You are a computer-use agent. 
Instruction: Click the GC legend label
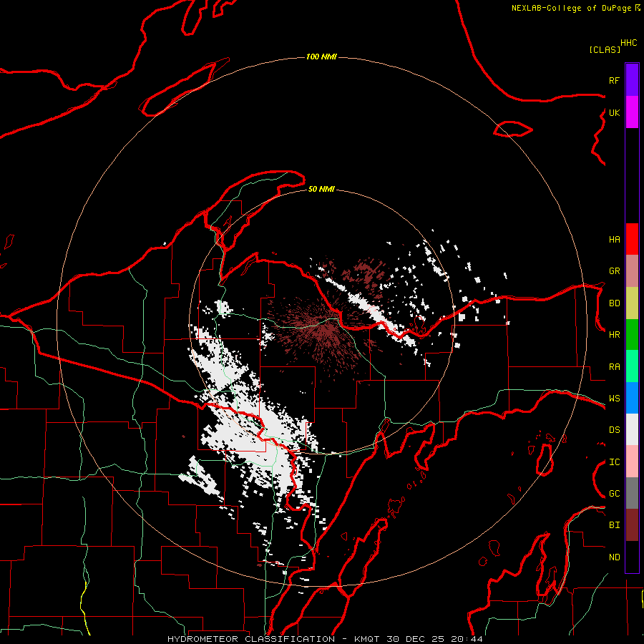pyautogui.click(x=614, y=494)
